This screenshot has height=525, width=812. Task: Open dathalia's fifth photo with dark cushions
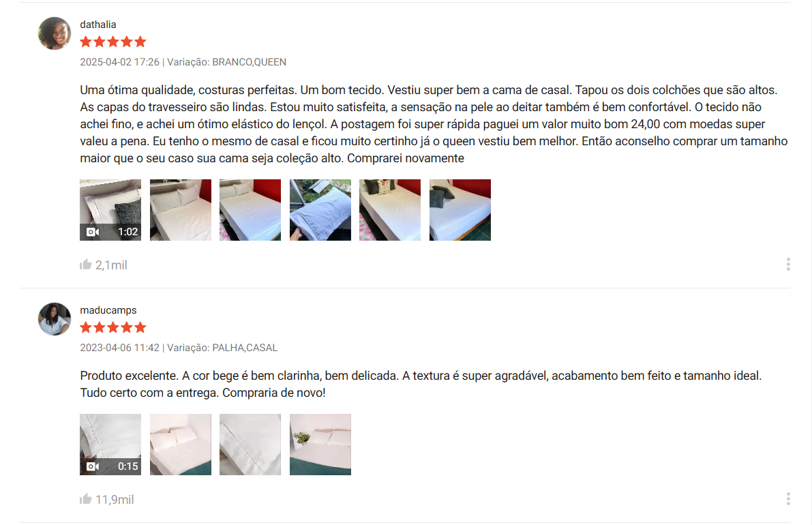point(390,210)
